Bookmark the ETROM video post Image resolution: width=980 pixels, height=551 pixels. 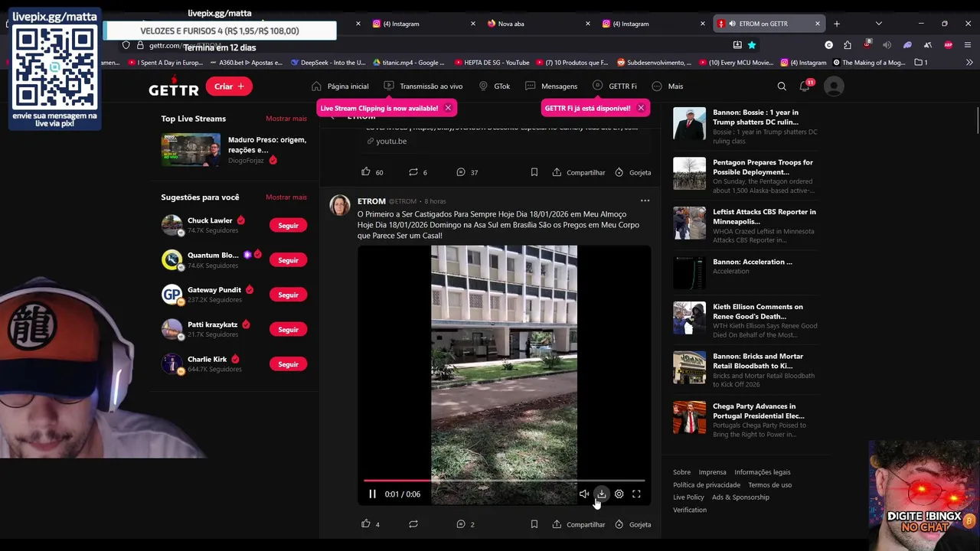click(534, 524)
